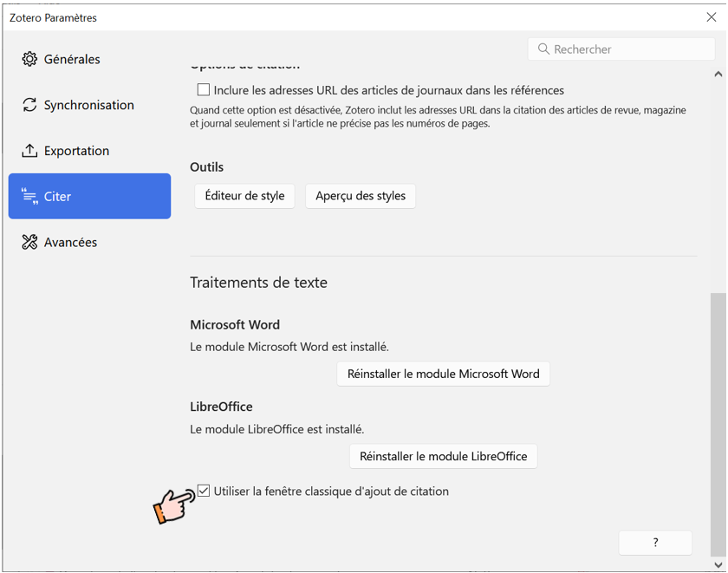Screen dimensions: 728x573
Task: Uncheck the classic citation window option
Action: (204, 491)
